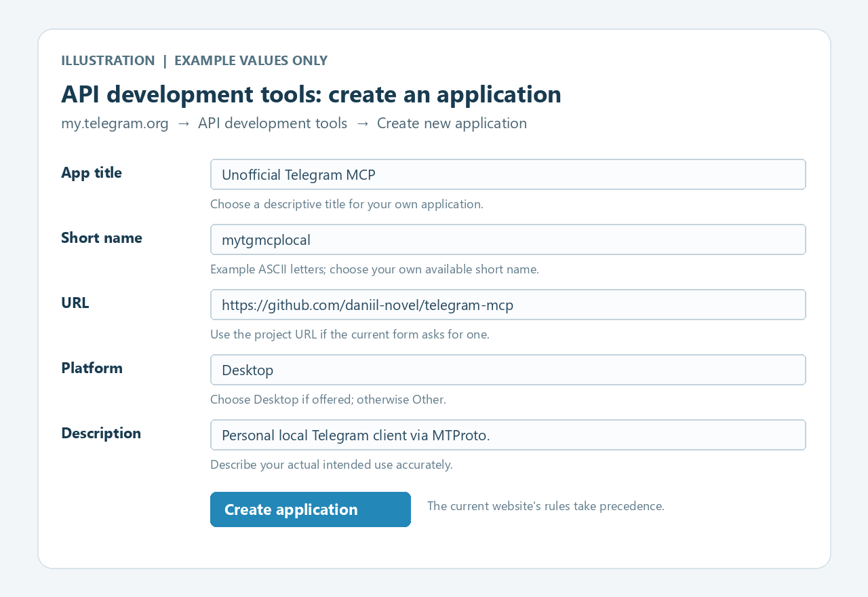Click note 'The current website's rules take precedence.'
This screenshot has width=868, height=597.
pyautogui.click(x=546, y=506)
